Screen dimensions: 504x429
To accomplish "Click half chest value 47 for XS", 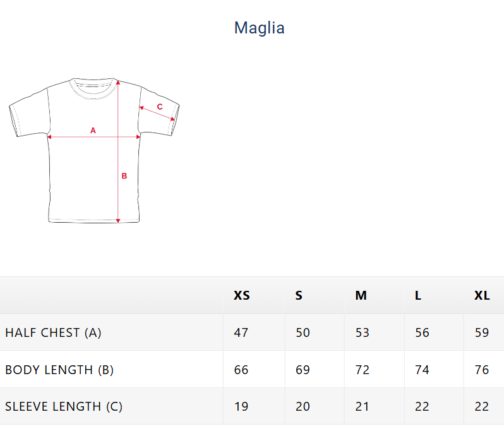I will (x=241, y=332).
